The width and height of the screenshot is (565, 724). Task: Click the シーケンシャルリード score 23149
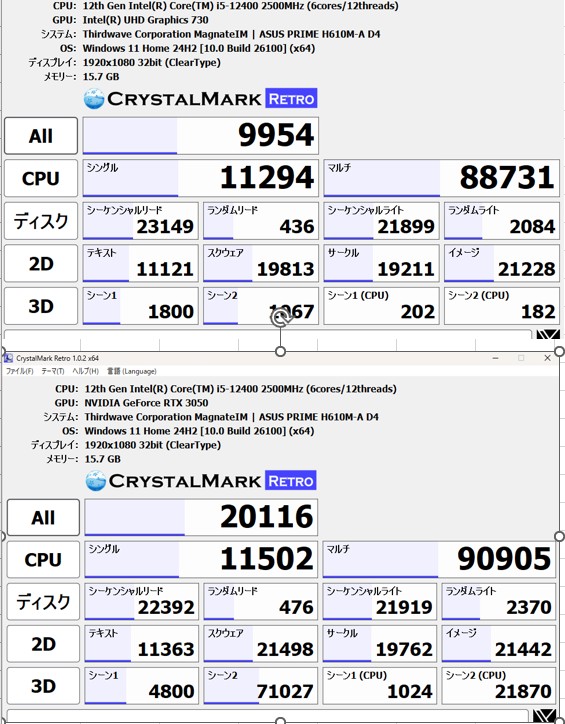[140, 221]
